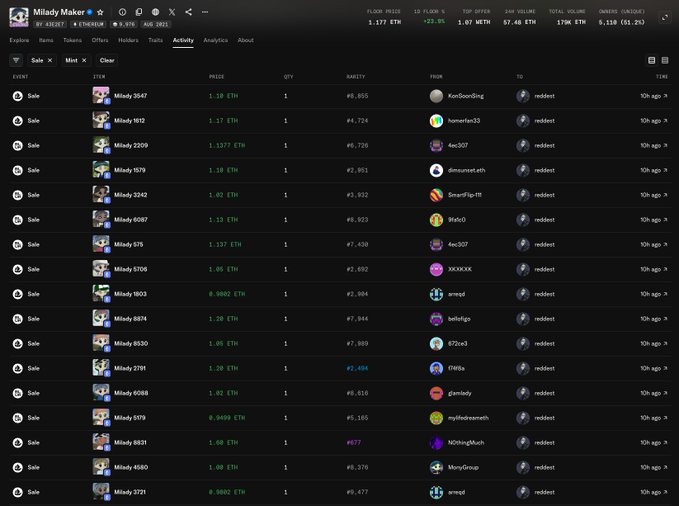Click the expand stats icon at top right
Viewport: 679px width, 506px height.
click(x=664, y=17)
